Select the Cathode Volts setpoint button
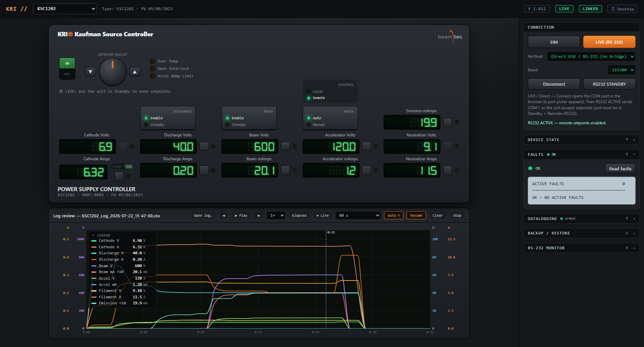The width and height of the screenshot is (644, 347). click(123, 146)
